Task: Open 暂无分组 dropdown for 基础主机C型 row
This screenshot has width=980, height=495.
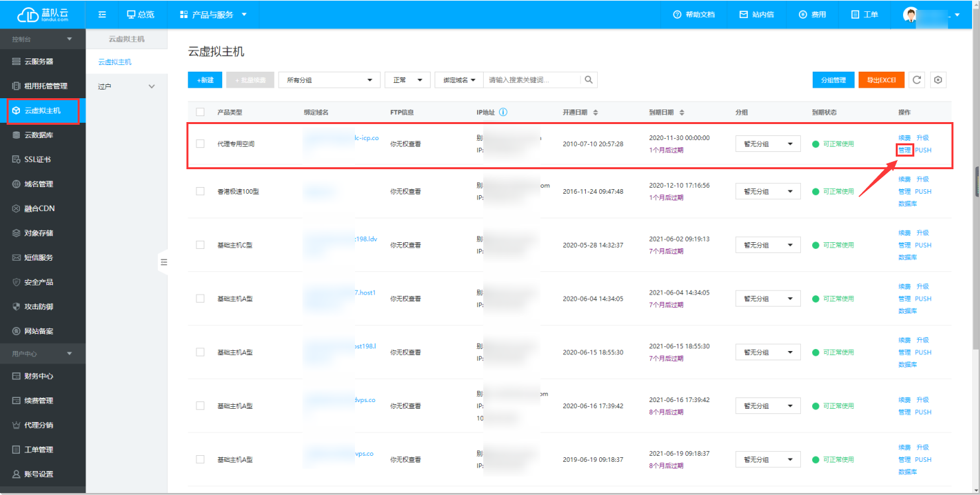Action: (x=768, y=245)
